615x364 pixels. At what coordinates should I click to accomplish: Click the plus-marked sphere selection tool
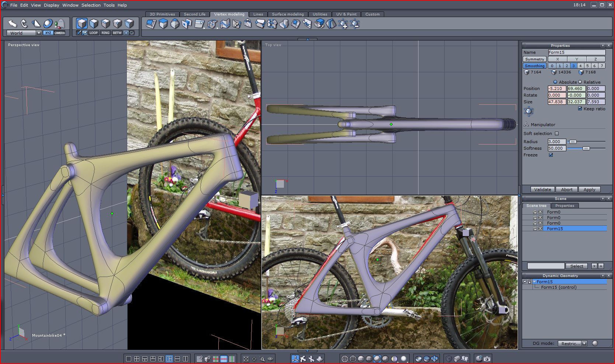point(343,24)
